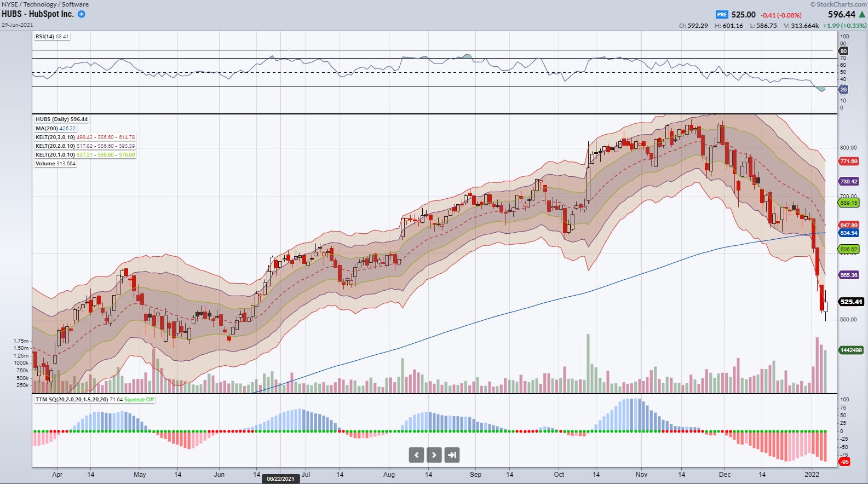Click the Jun label on the date axis
Viewport: 868px width, 484px height.
tap(219, 475)
